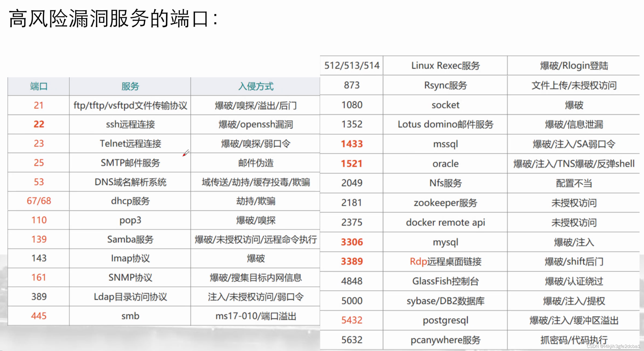Select the mysql service cell

(x=445, y=242)
